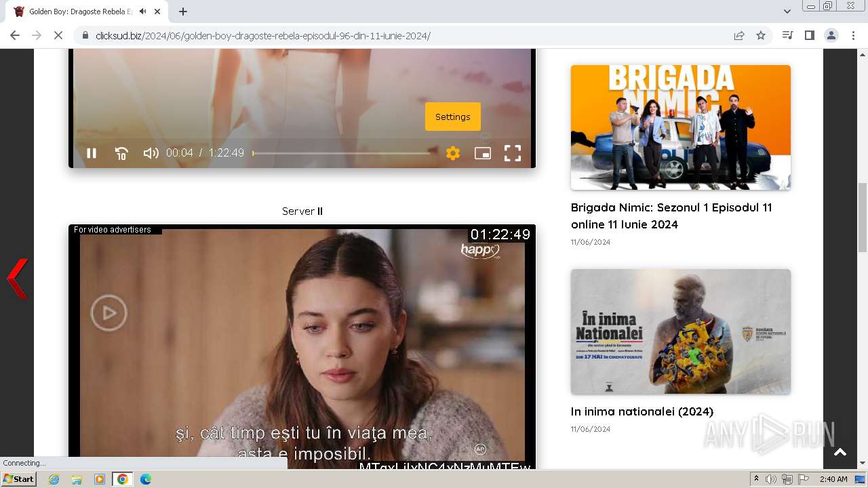Open Windows Media Player from taskbar

click(x=100, y=479)
